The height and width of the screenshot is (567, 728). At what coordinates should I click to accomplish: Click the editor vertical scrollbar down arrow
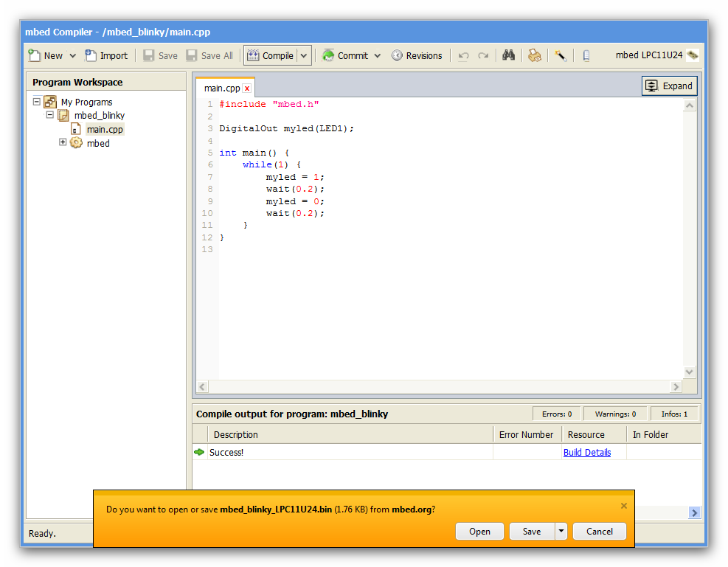click(x=690, y=372)
